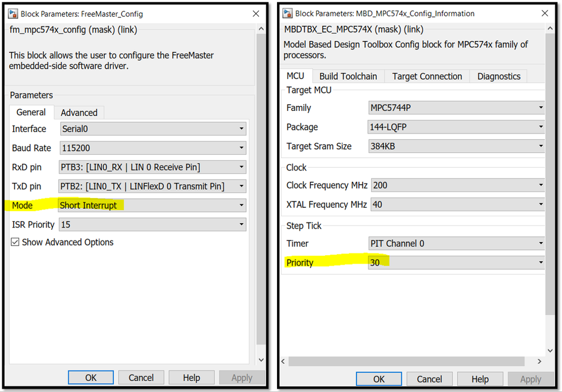Open the Clock Frequency MHz dropdown
This screenshot has width=562, height=392.
458,185
